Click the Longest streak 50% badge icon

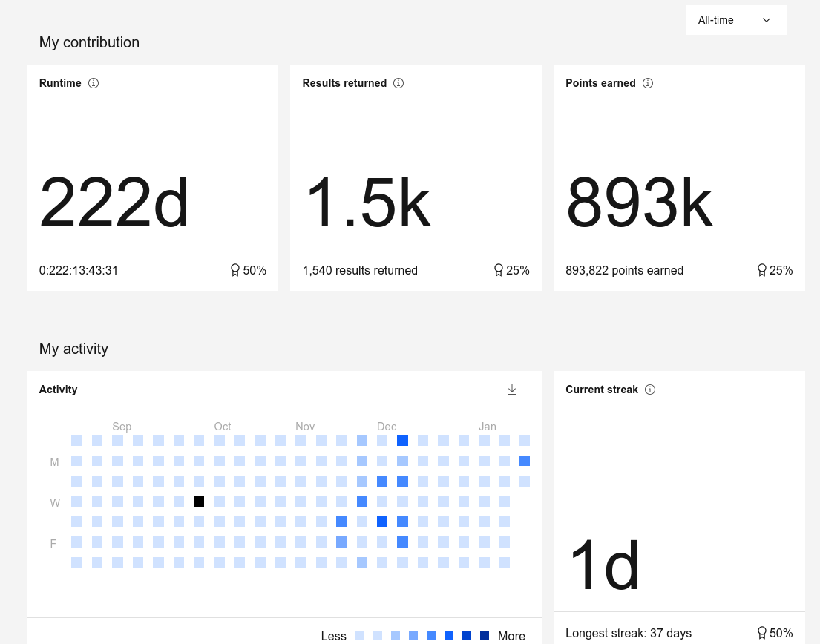[x=761, y=633]
